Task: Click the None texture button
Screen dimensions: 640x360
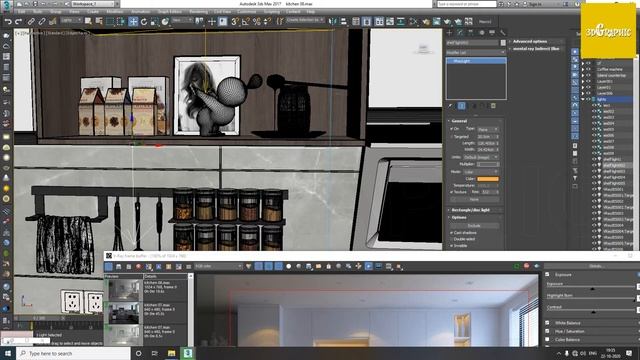Action: click(474, 199)
